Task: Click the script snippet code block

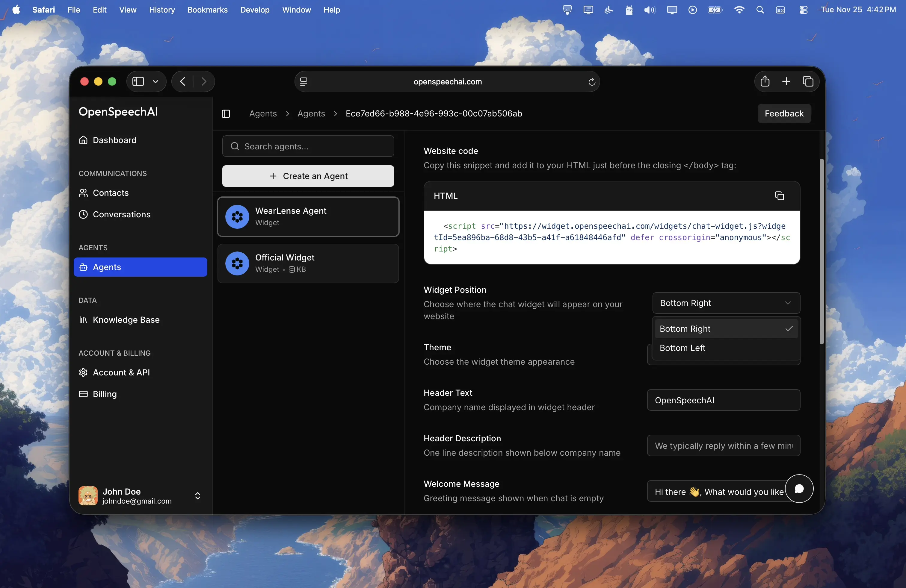Action: [612, 237]
